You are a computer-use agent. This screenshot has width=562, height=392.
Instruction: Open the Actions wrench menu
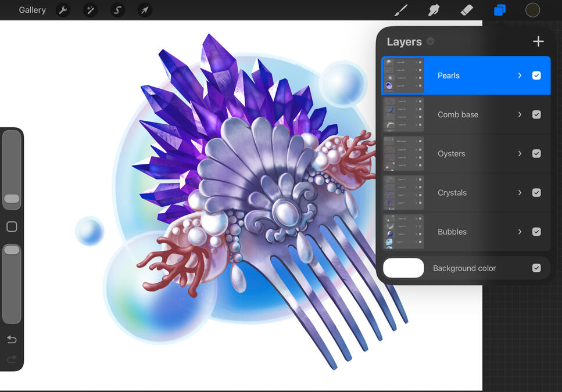(x=63, y=10)
